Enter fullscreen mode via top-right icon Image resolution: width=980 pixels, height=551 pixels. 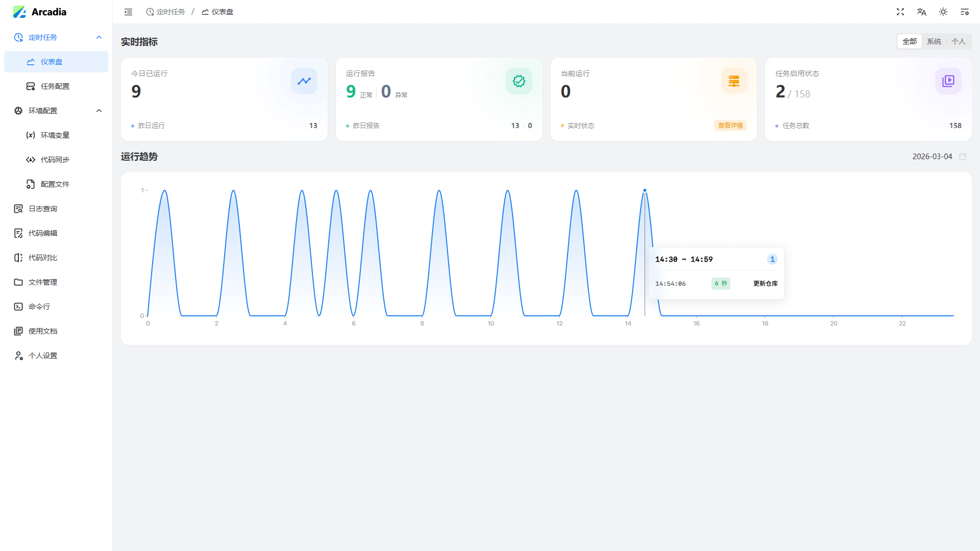coord(900,12)
